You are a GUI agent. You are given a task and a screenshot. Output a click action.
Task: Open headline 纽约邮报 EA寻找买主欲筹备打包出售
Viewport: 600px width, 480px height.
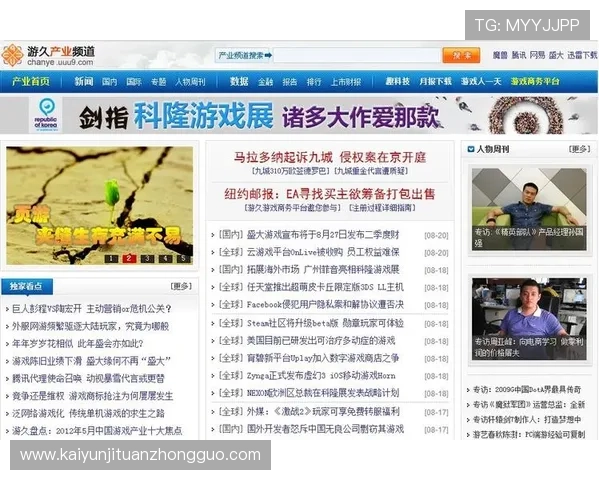point(330,194)
